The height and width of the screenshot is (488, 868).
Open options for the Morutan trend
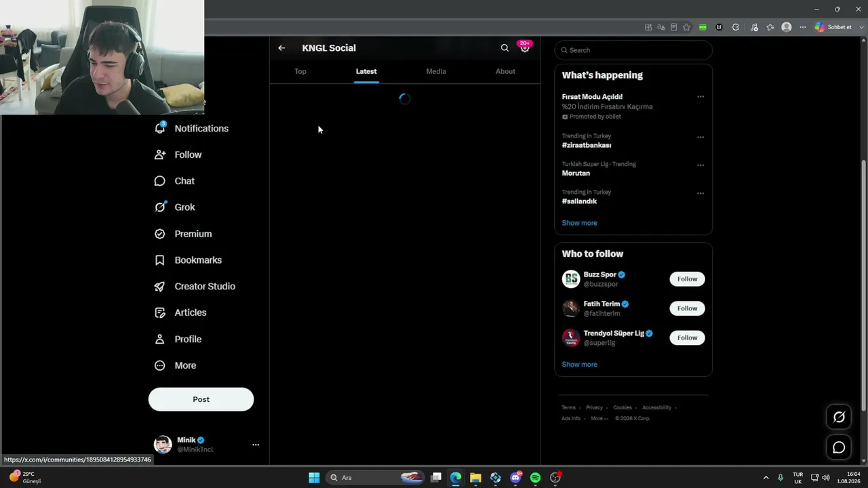coord(701,165)
